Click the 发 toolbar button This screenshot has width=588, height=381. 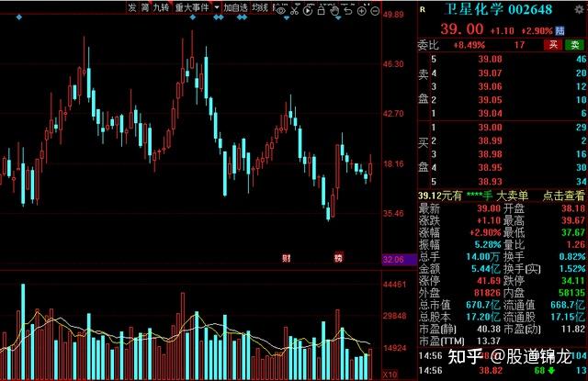coord(132,7)
